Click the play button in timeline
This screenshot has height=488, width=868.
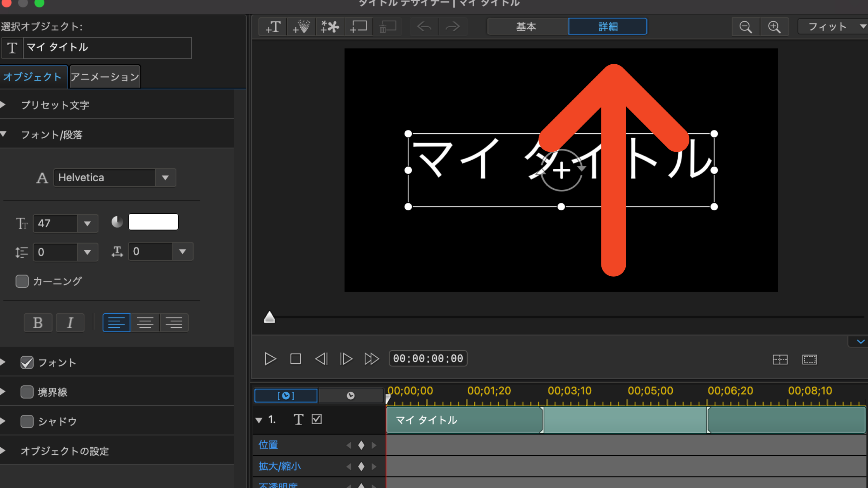click(269, 358)
